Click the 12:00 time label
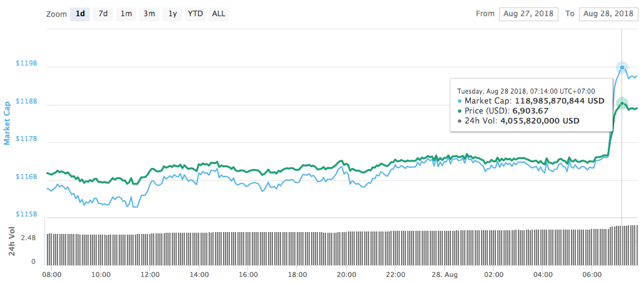The height and width of the screenshot is (282, 644). [x=150, y=274]
